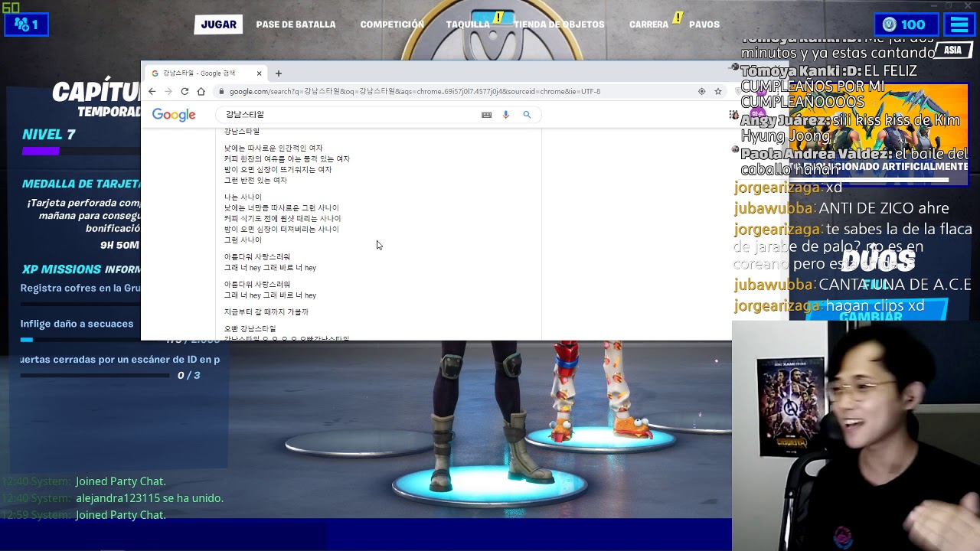Viewport: 980px width, 551px height.
Task: Open the friends party icon
Action: (26, 24)
